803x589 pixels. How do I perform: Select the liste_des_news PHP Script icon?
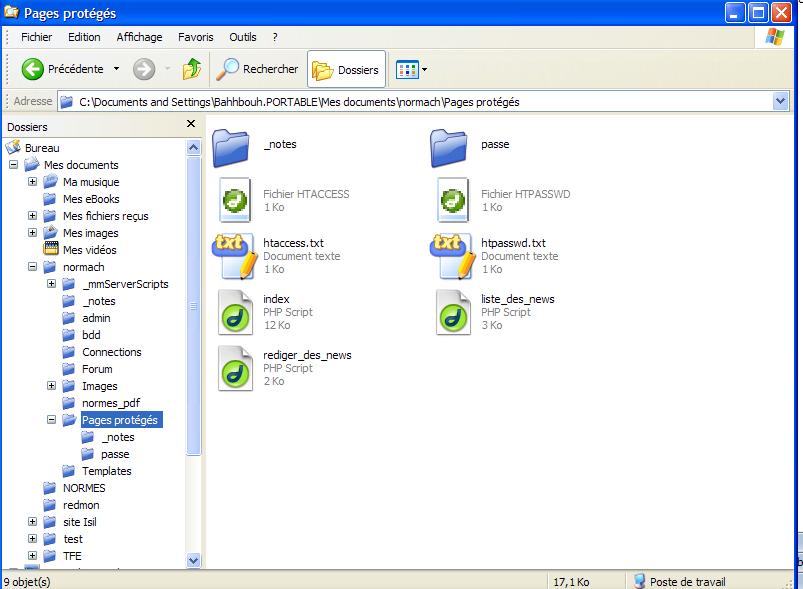coord(453,312)
